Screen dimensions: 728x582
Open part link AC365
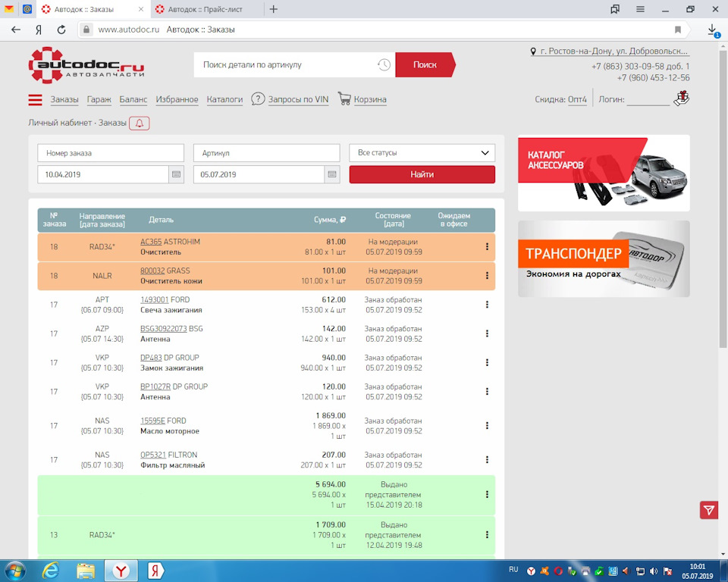(151, 242)
